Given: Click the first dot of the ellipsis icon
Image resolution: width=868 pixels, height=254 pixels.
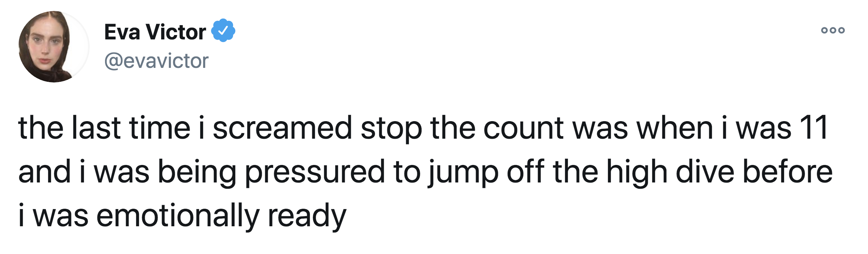Looking at the screenshot, I should click(x=824, y=30).
